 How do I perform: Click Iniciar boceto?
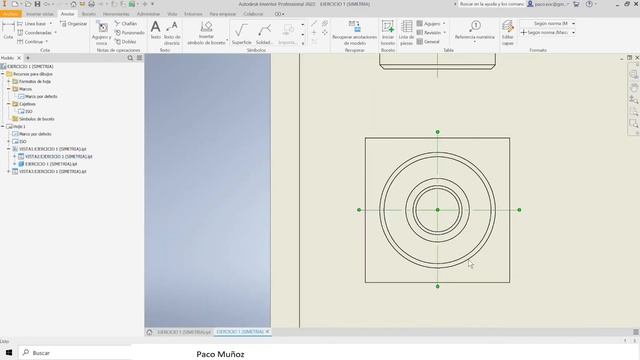[x=388, y=33]
